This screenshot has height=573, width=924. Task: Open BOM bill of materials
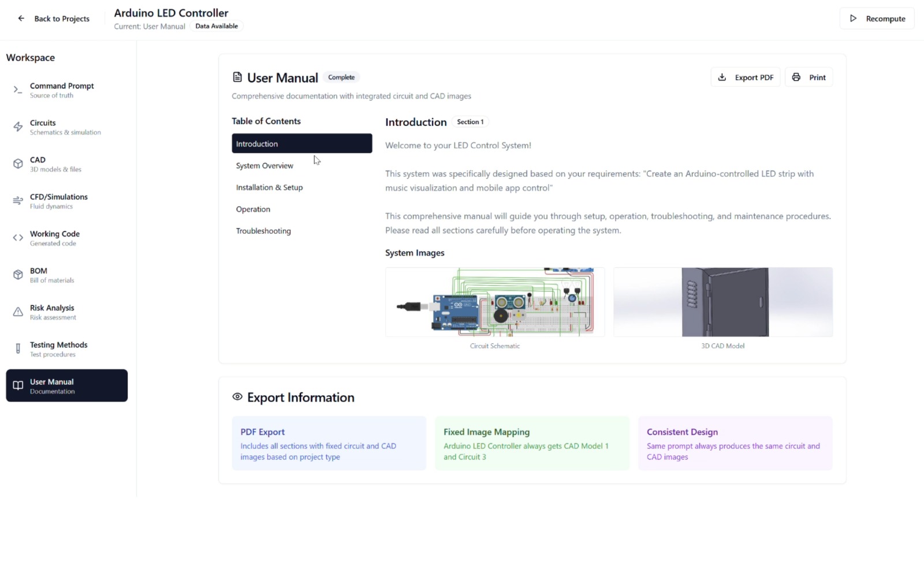click(x=67, y=275)
